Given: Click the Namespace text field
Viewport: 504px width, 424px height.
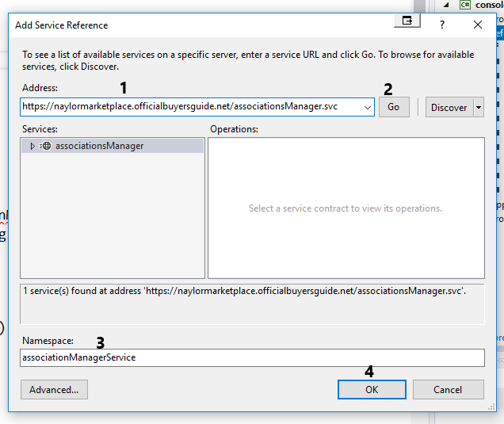Looking at the screenshot, I should [x=252, y=357].
